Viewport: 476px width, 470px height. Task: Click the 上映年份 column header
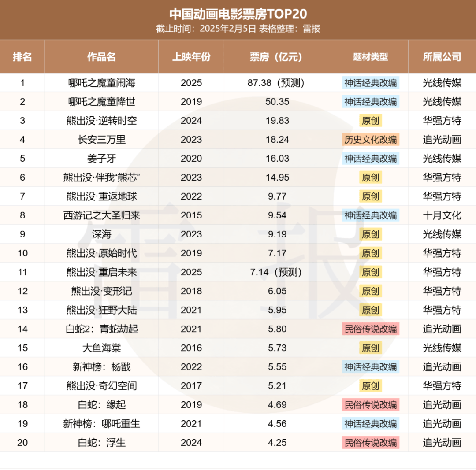[191, 57]
